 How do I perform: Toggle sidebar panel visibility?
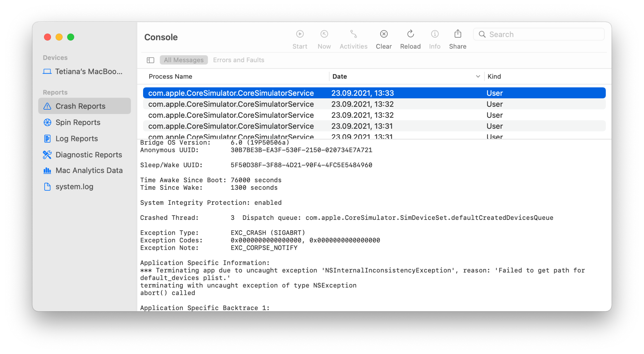tap(151, 60)
